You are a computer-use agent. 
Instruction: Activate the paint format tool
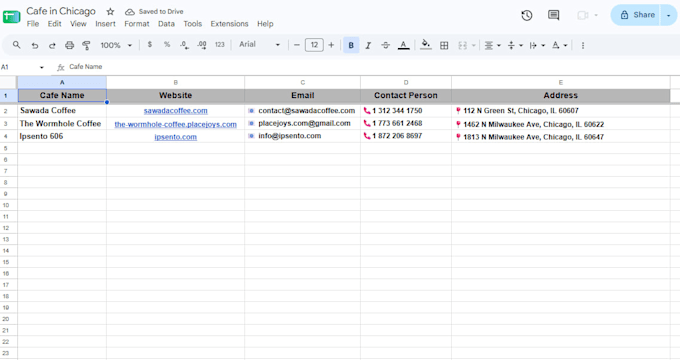click(x=86, y=45)
